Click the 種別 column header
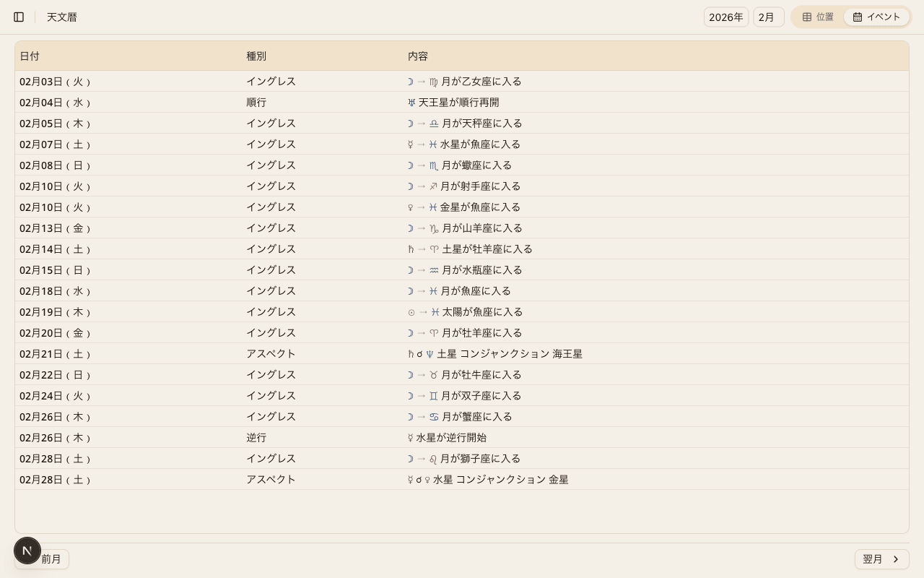 point(256,56)
